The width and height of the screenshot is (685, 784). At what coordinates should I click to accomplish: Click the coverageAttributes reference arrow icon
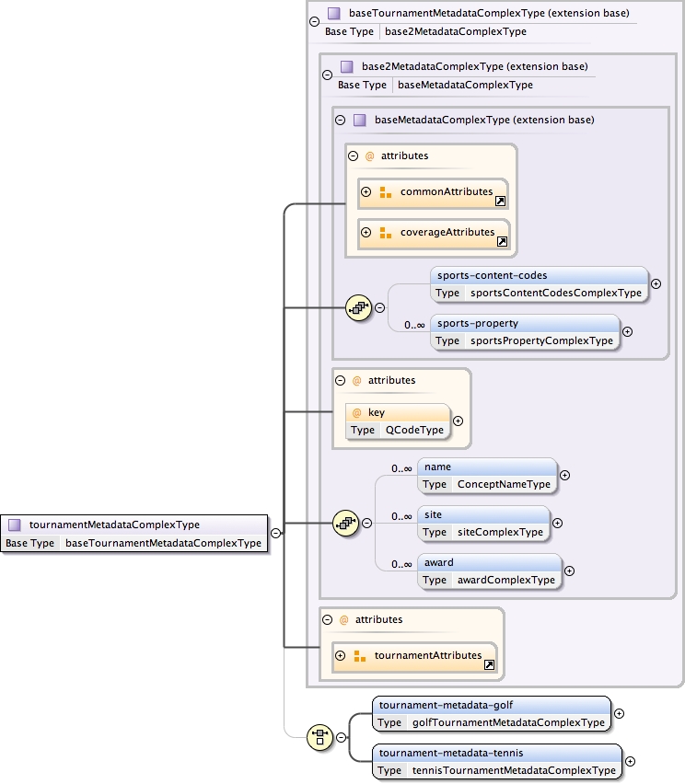[502, 241]
